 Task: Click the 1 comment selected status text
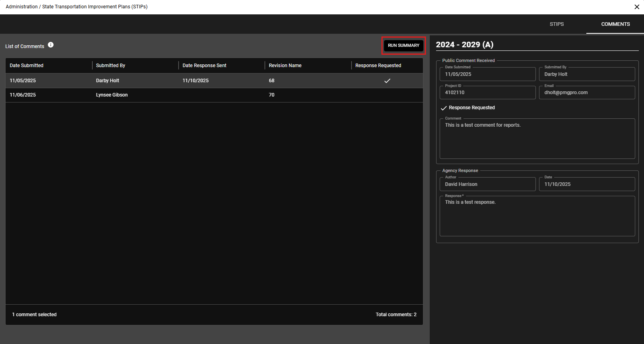pyautogui.click(x=34, y=315)
